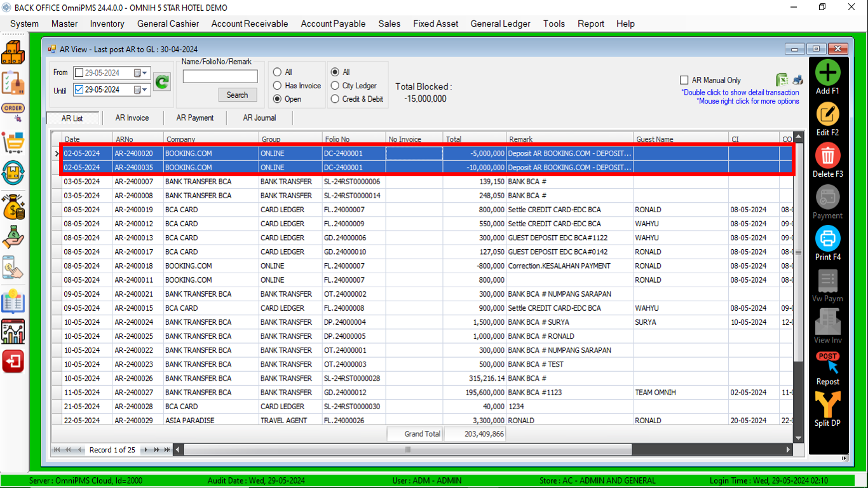Viewport: 868px width, 488px height.
Task: Open the Until date calendar dropdown
Action: click(x=140, y=90)
